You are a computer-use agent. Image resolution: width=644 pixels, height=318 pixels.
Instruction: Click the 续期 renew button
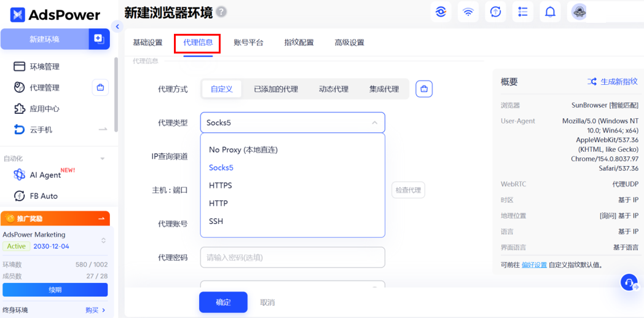coord(55,290)
